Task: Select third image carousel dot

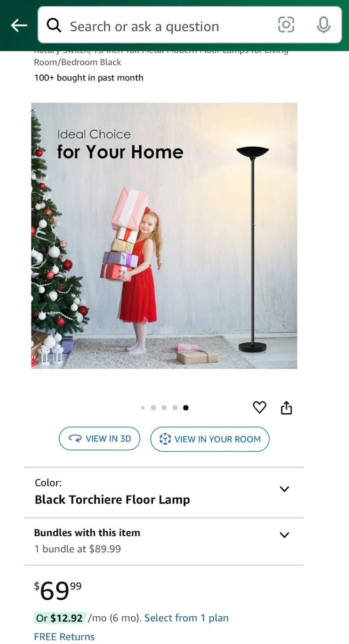Action: coord(164,408)
